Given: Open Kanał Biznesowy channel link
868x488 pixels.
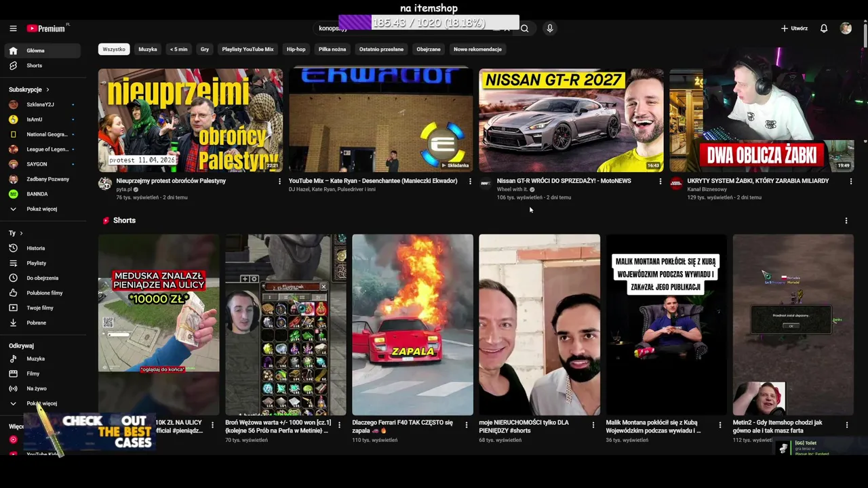Looking at the screenshot, I should click(x=707, y=190).
